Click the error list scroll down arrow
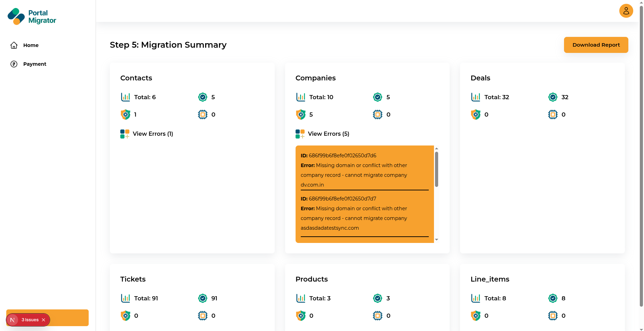The width and height of the screenshot is (644, 331). (436, 239)
